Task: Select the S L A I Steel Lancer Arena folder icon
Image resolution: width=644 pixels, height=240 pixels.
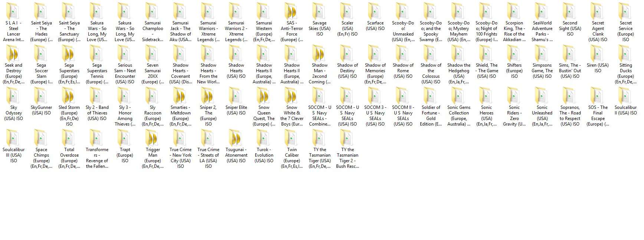Action: (x=13, y=11)
